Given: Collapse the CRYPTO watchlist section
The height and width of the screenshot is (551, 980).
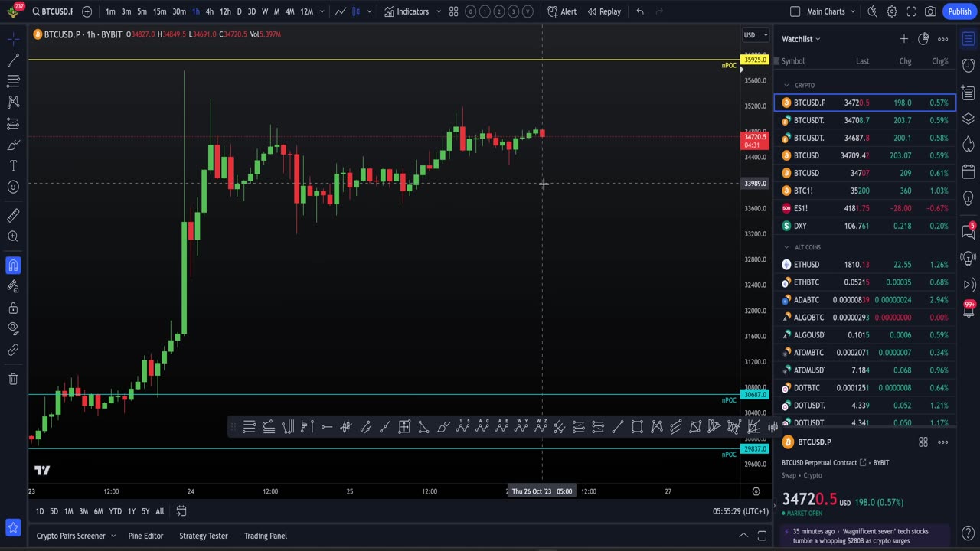Looking at the screenshot, I should click(x=786, y=85).
